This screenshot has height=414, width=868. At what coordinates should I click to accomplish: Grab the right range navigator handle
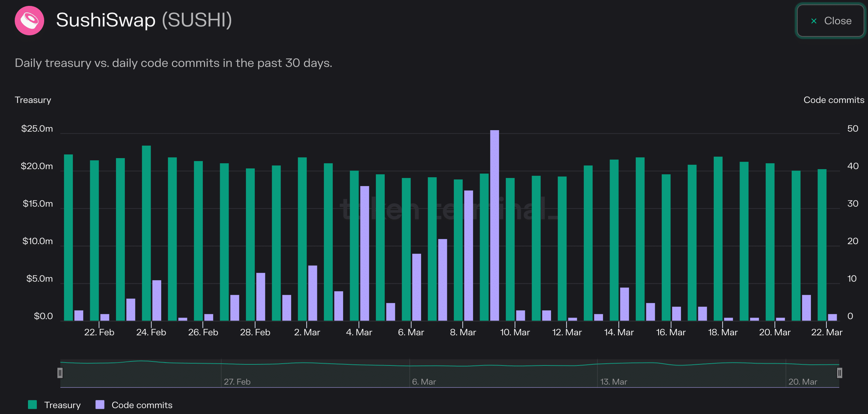(839, 373)
